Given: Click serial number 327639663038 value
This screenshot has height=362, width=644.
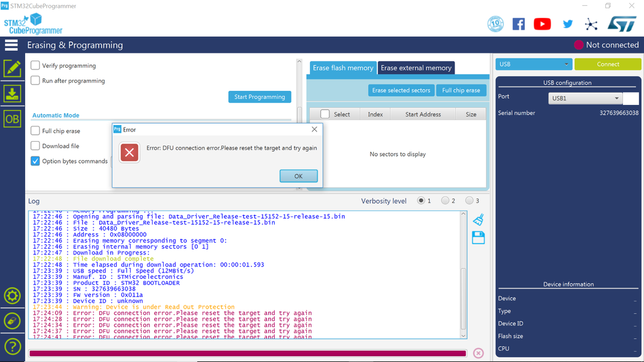Looking at the screenshot, I should point(619,113).
